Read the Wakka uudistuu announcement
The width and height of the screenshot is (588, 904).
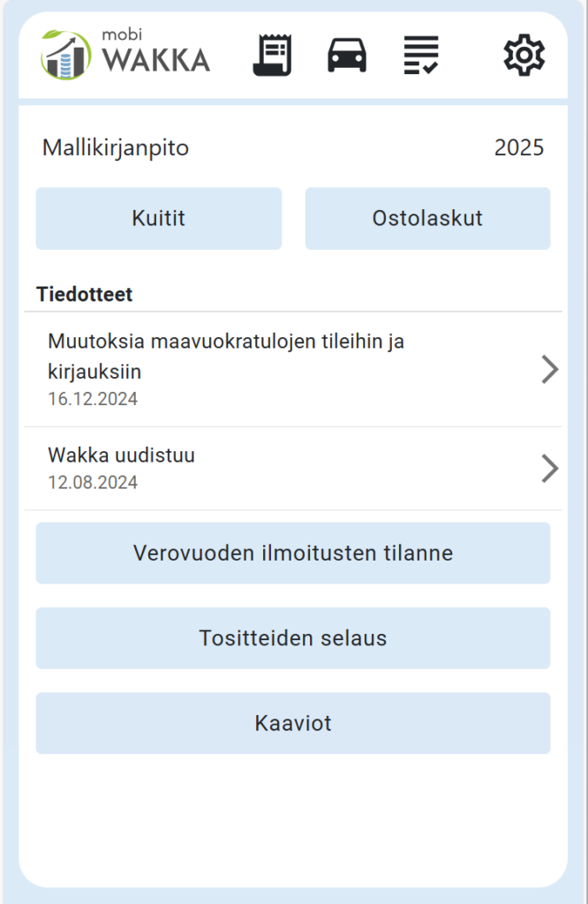coord(121,456)
